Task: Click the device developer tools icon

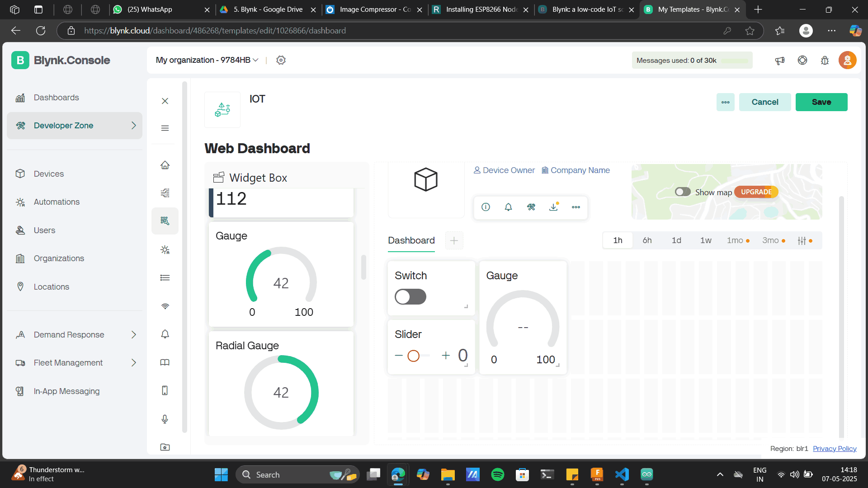Action: click(x=531, y=207)
